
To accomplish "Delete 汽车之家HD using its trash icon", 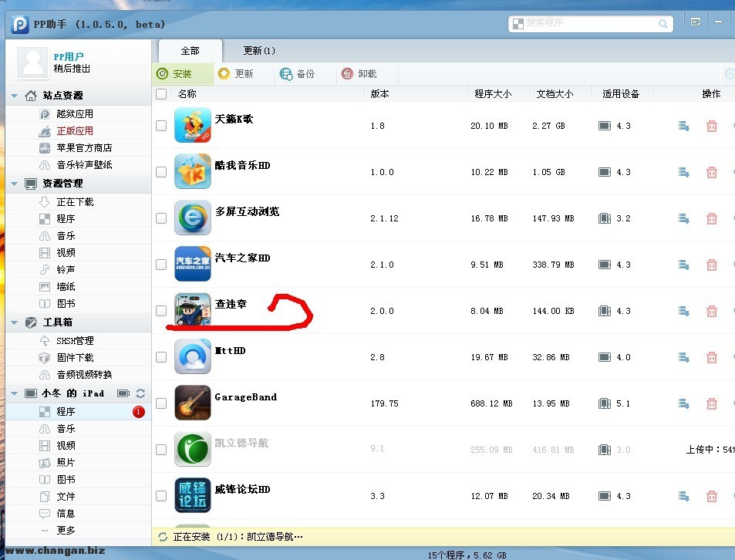I will (711, 265).
